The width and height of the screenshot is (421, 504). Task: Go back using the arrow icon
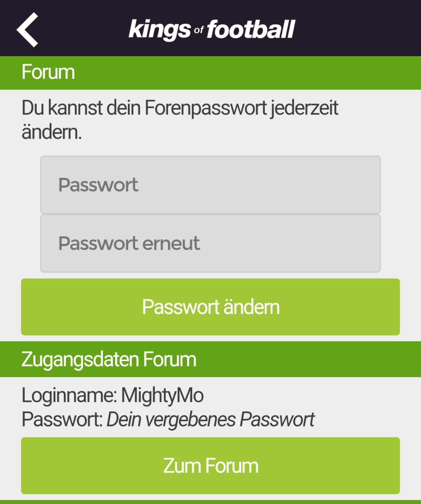point(27,29)
